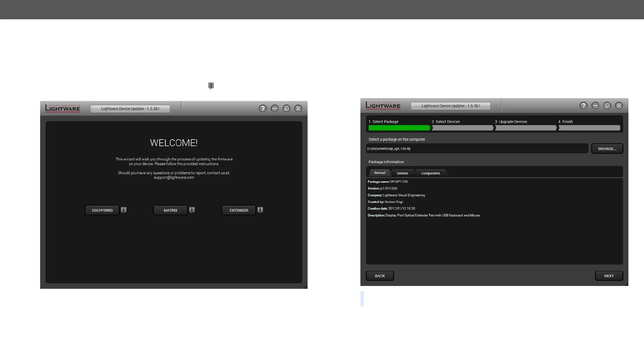Close the Welcome updater window
This screenshot has height=362, width=644.
[298, 108]
